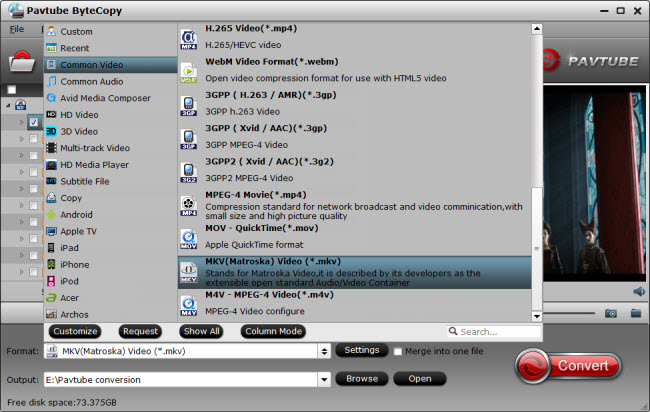Click the Show All button
650x412 pixels.
tap(201, 331)
